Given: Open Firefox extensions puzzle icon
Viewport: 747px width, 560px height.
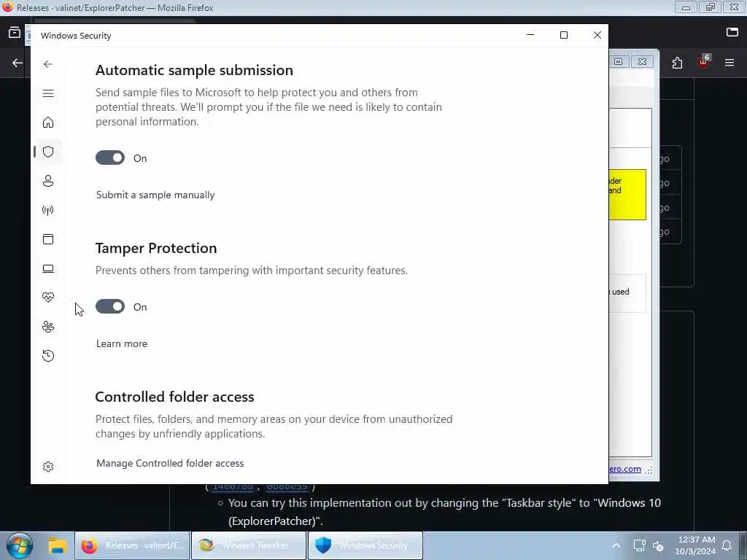Looking at the screenshot, I should [x=677, y=63].
